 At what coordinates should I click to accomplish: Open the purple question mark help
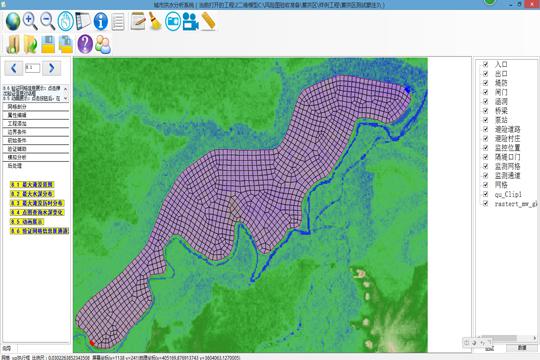coord(85,44)
